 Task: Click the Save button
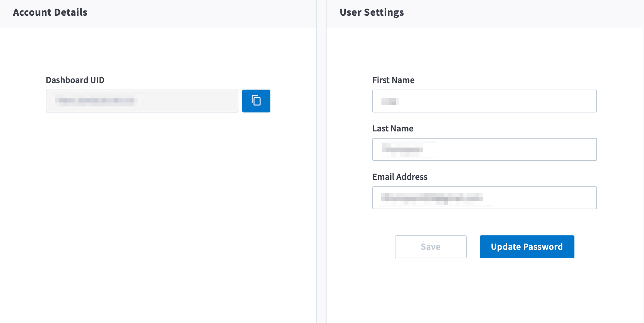click(x=430, y=247)
